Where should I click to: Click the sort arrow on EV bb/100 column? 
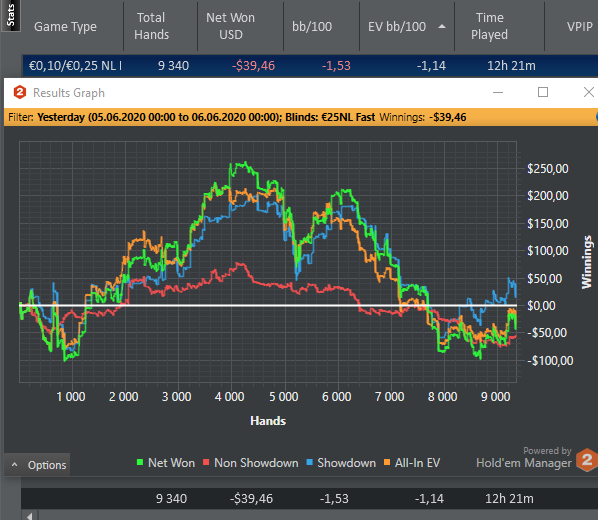tap(442, 26)
